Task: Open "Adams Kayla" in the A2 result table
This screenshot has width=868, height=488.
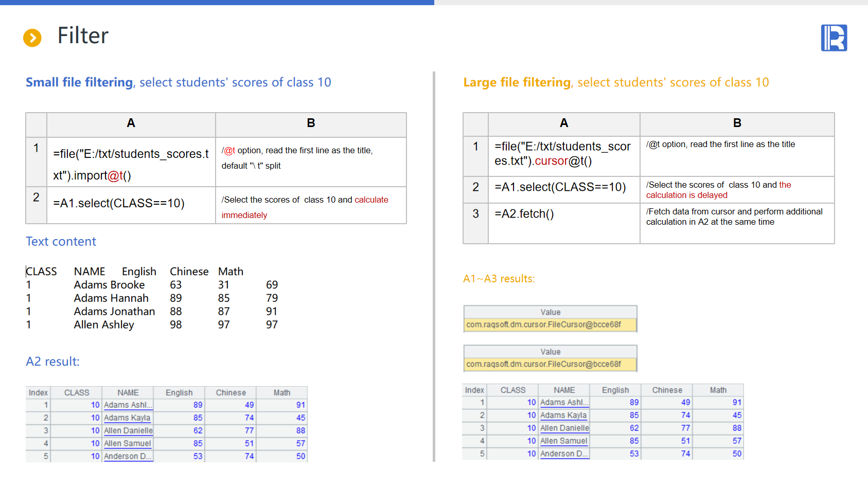Action: point(127,418)
